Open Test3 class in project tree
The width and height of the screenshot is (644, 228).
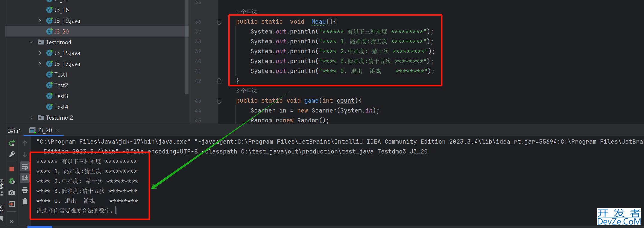click(61, 96)
